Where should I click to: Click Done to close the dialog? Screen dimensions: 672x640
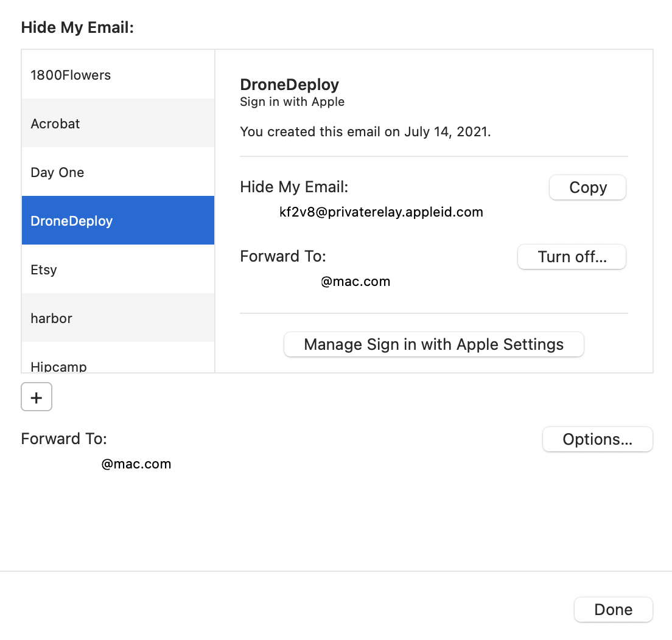point(613,610)
